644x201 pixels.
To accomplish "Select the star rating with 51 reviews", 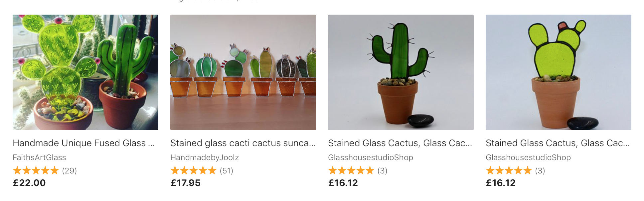I will tap(194, 171).
